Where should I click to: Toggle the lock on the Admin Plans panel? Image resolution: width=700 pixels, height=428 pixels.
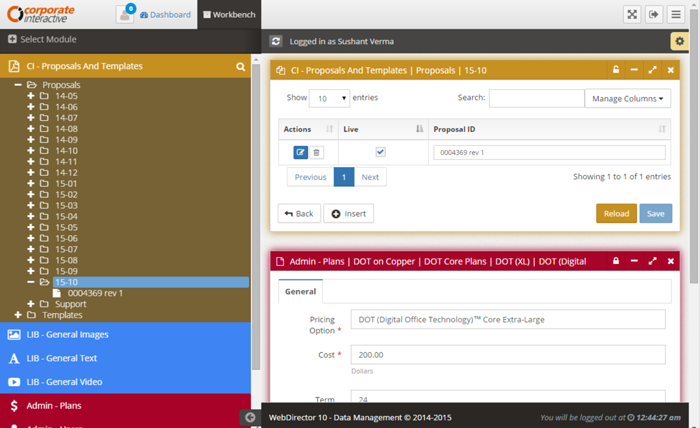(616, 261)
